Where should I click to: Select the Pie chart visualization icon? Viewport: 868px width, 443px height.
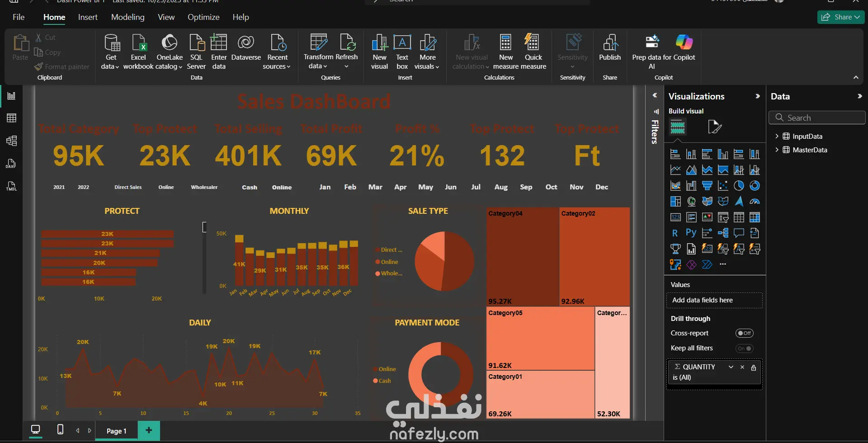[739, 186]
